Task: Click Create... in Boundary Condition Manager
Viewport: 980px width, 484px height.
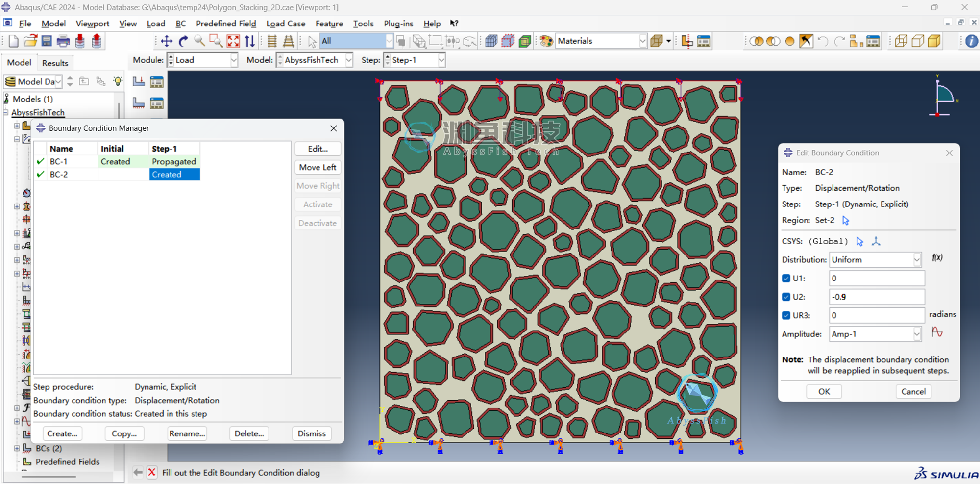Action: coord(62,433)
